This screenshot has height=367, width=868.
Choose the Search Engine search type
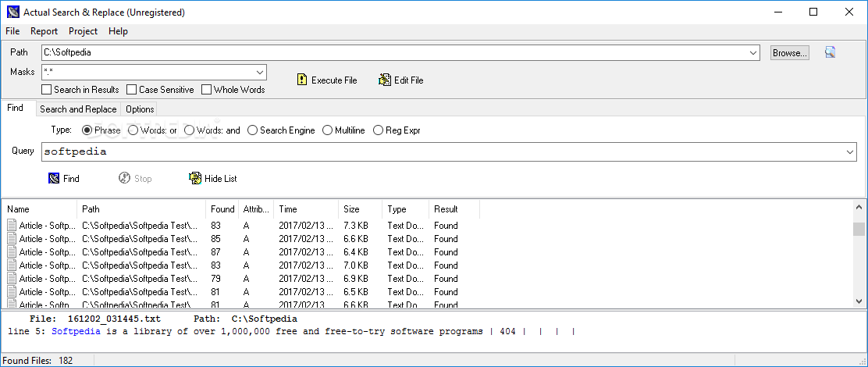[x=252, y=130]
